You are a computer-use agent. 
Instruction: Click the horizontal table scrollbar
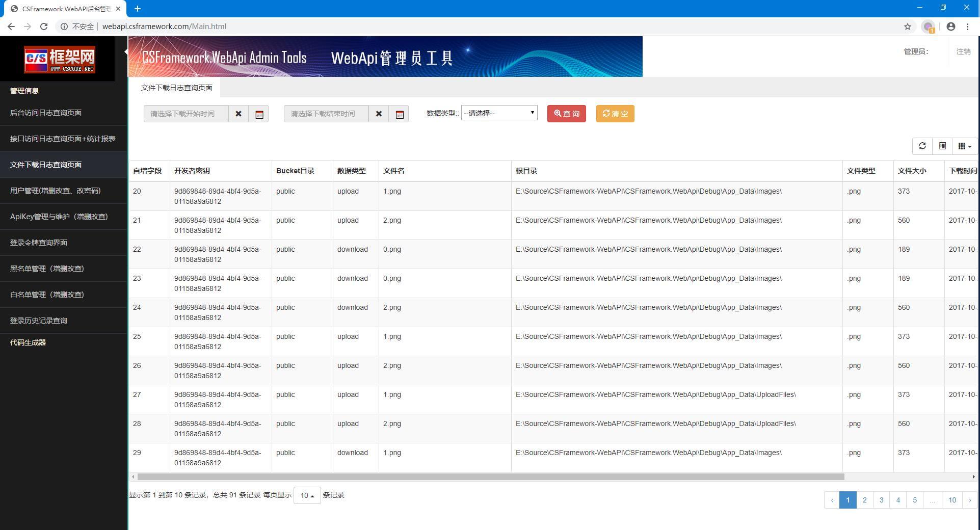(x=490, y=477)
